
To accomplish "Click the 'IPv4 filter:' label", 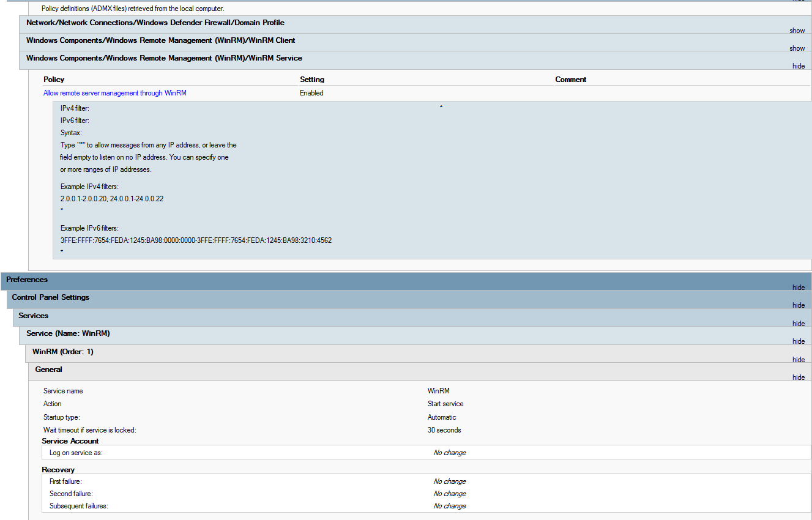I will [x=75, y=108].
